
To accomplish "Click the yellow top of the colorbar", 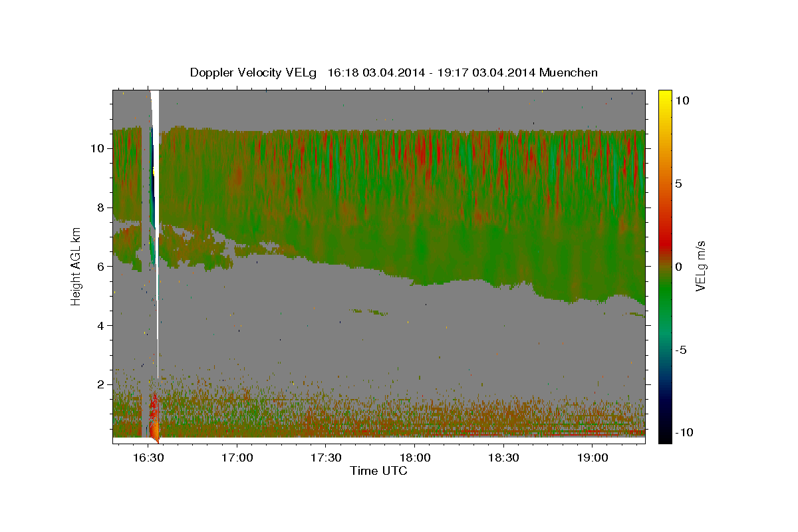I will 664,96.
